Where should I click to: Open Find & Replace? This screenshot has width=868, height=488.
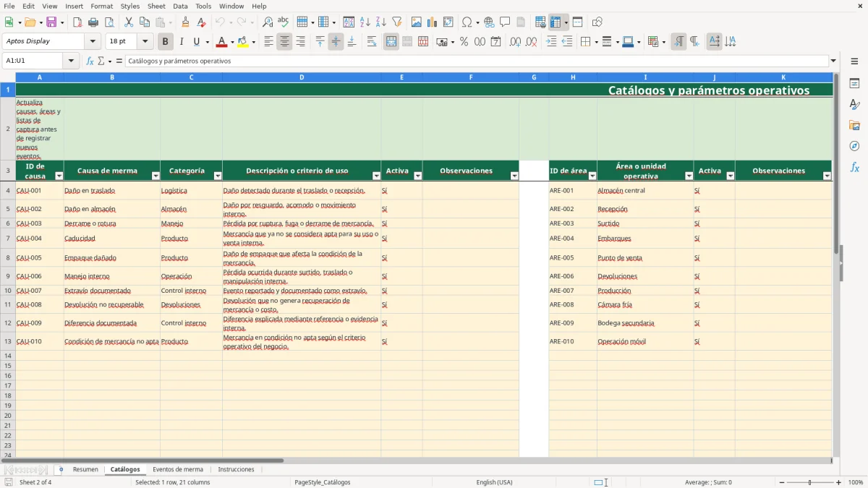[x=268, y=22]
